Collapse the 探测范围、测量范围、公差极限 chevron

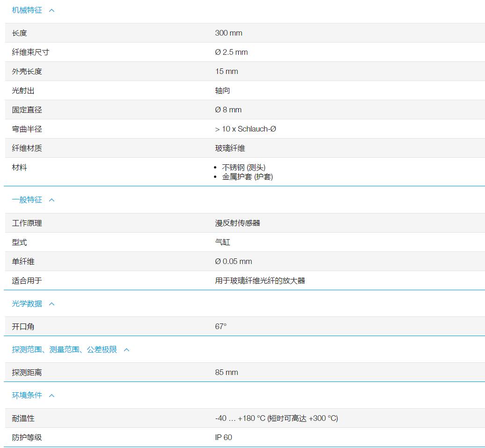(126, 350)
